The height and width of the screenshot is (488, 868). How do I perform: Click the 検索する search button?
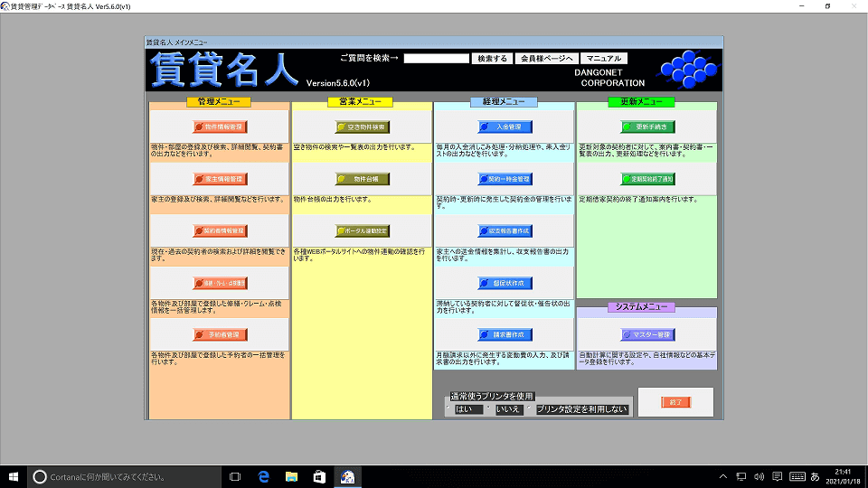coord(492,59)
